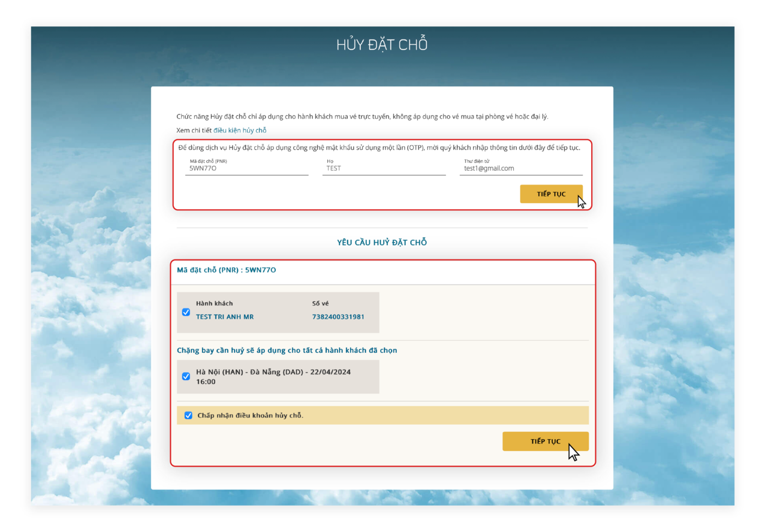Image resolution: width=765 pixels, height=532 pixels.
Task: Open the 'điều kiện hủy chỗ' link
Action: (240, 131)
